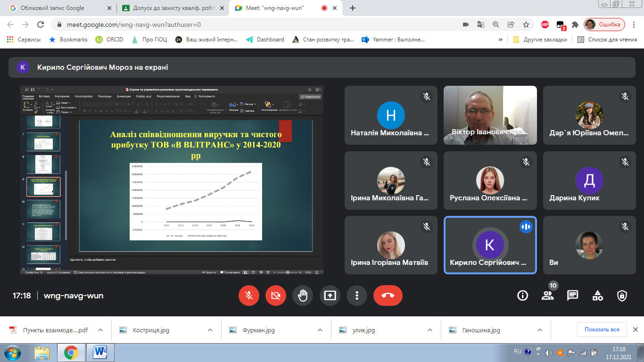Open host controls shield icon
This screenshot has width=644, height=362.
tap(622, 296)
